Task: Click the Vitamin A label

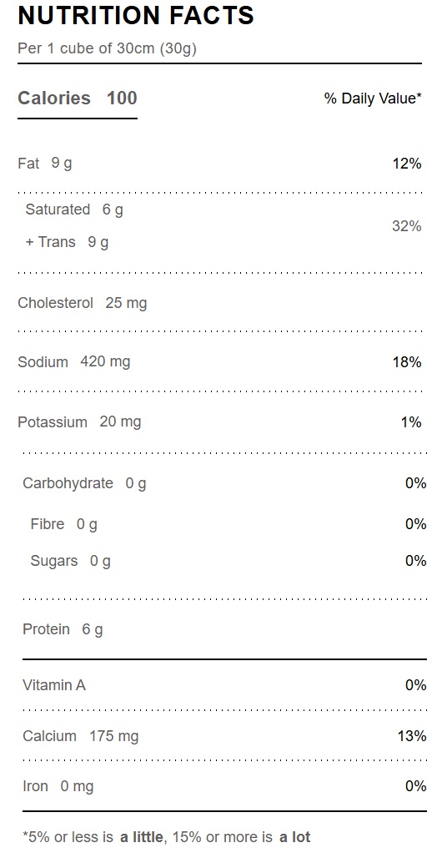Action: tap(54, 685)
